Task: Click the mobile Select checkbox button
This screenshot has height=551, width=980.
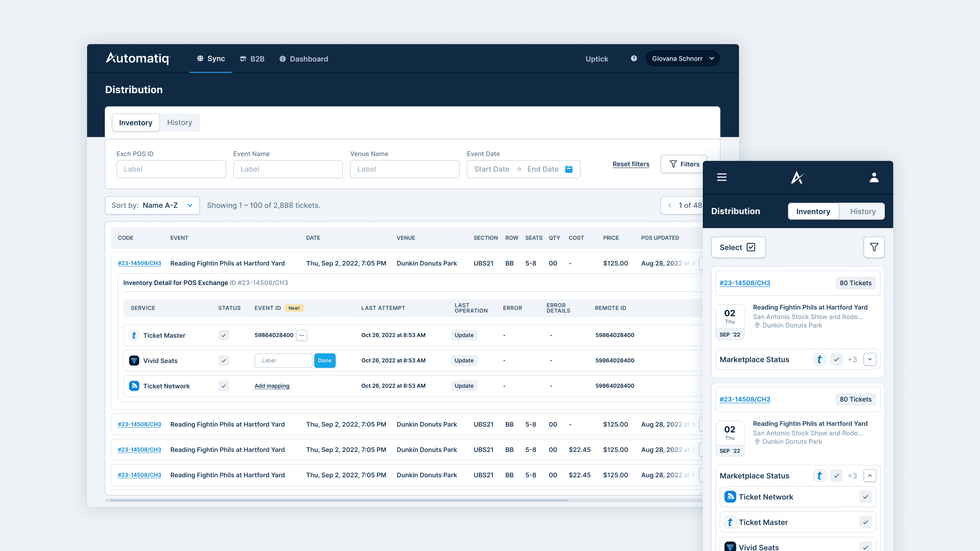Action: [738, 247]
